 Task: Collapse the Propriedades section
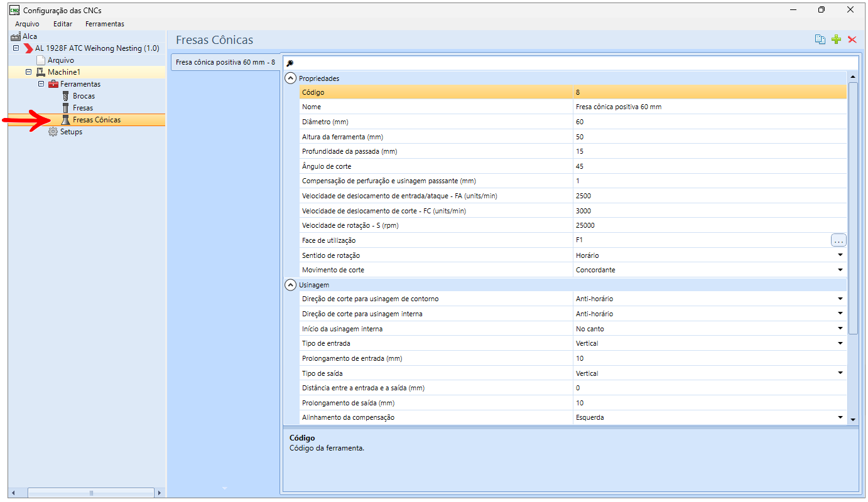point(290,78)
